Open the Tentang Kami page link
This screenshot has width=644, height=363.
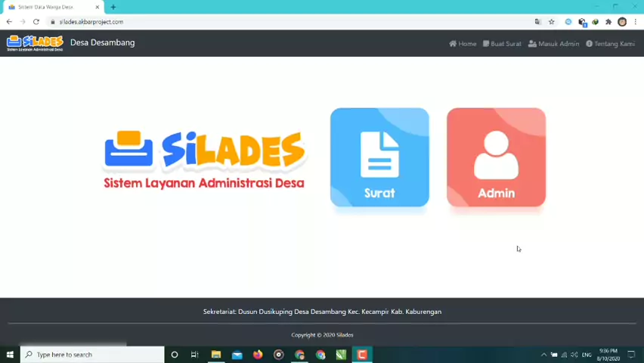610,44
